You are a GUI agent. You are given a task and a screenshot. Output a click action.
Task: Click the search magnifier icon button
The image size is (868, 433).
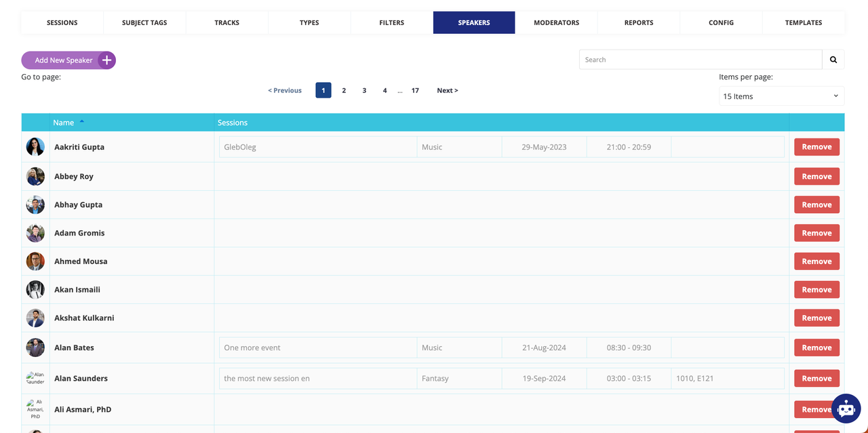coord(833,60)
